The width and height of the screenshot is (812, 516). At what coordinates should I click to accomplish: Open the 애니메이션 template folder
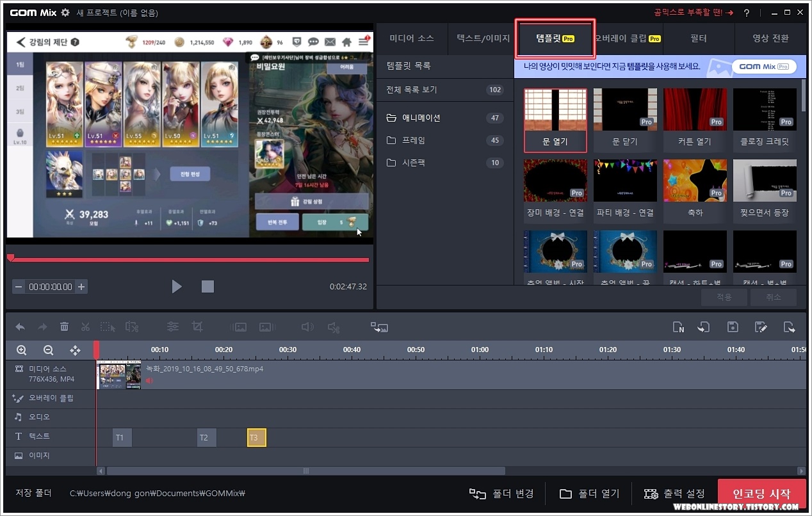point(445,118)
